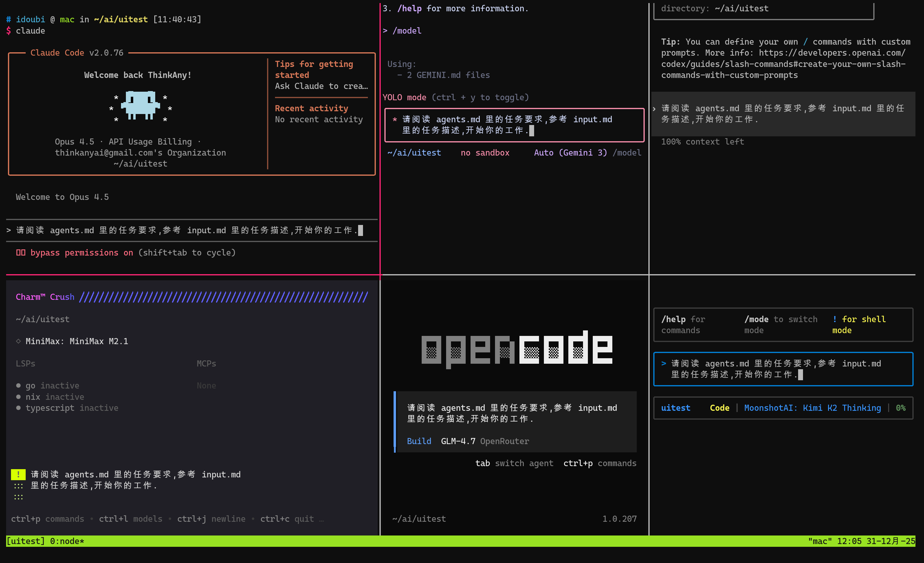This screenshot has height=563, width=924.
Task: Open the MoonshotAI Kimi K2 Thinking model selector
Action: 812,408
